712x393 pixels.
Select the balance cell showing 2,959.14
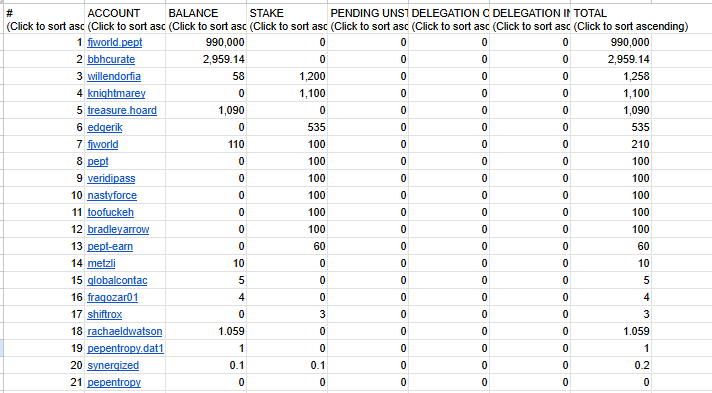(x=206, y=59)
